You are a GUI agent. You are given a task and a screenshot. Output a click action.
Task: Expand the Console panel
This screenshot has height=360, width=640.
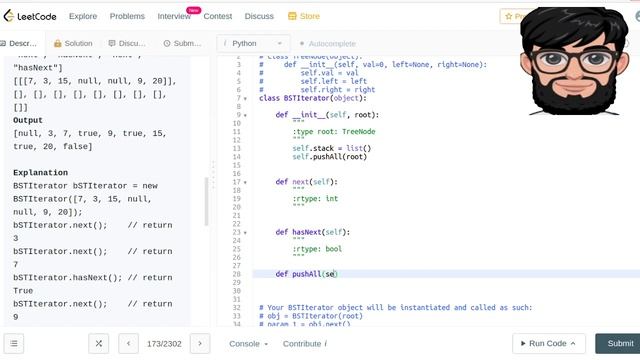[248, 344]
